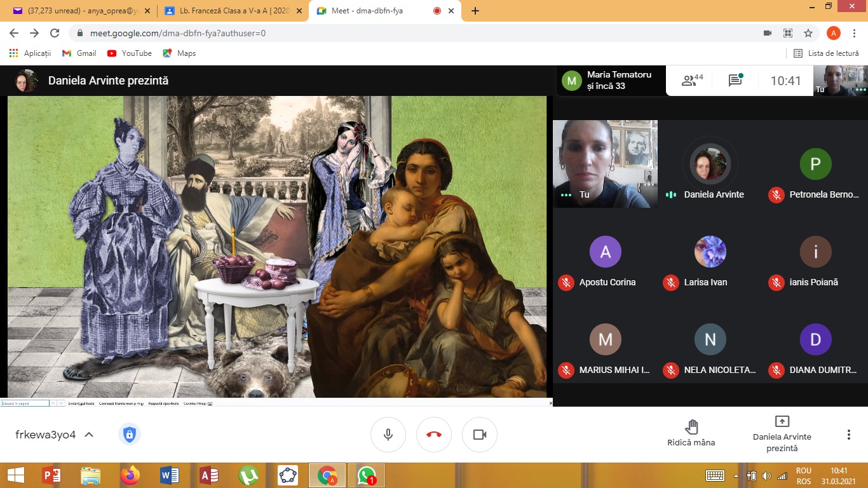Reload the page with refresh icon

[55, 33]
